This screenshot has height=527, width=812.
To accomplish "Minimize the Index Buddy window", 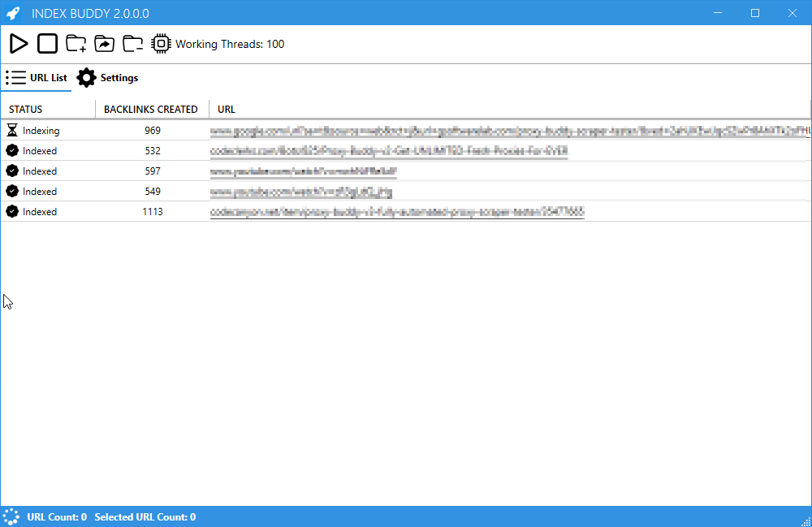I will [x=718, y=13].
